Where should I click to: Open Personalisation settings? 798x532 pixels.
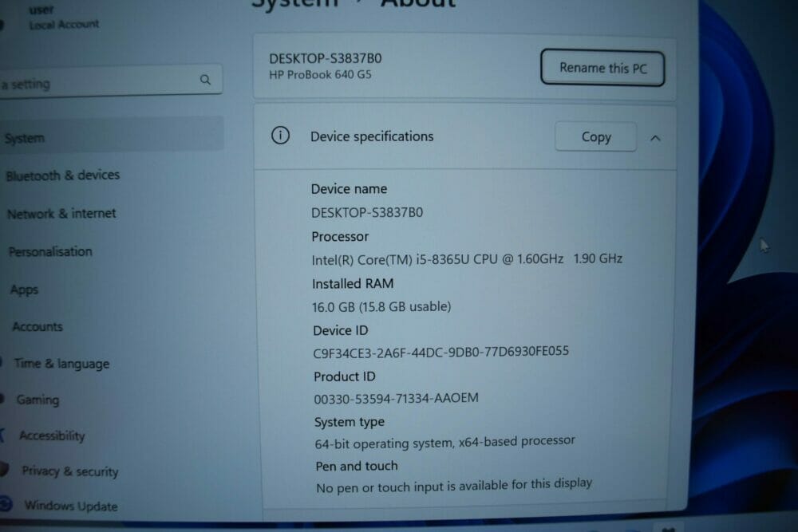coord(50,251)
